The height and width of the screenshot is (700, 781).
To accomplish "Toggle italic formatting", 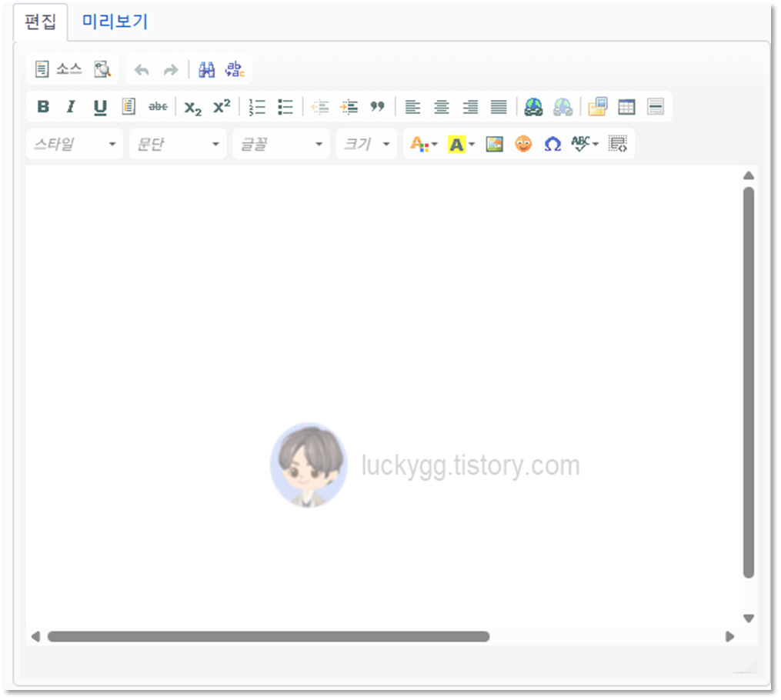I will [x=72, y=107].
